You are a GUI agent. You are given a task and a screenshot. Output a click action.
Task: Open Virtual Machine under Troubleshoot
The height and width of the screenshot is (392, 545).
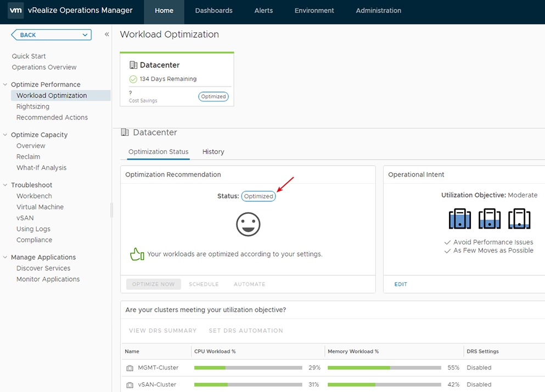[40, 207]
